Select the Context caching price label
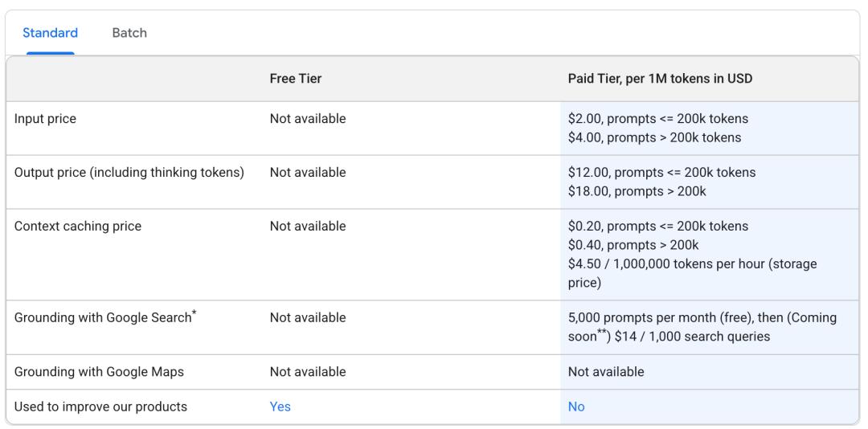Viewport: 868px width, 429px height. 77,226
